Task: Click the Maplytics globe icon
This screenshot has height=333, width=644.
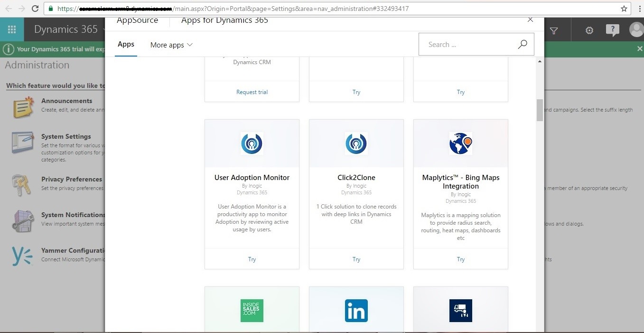Action: click(x=460, y=143)
